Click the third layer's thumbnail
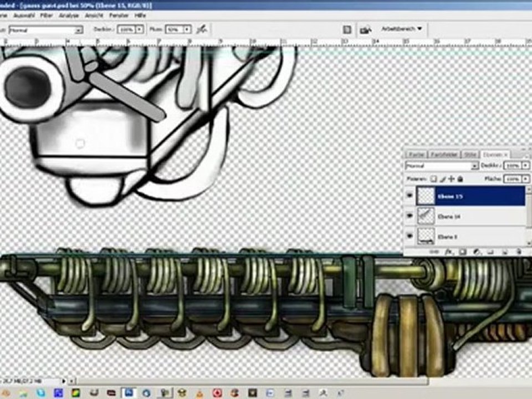Viewport: 532px width, 399px height. coord(426,236)
